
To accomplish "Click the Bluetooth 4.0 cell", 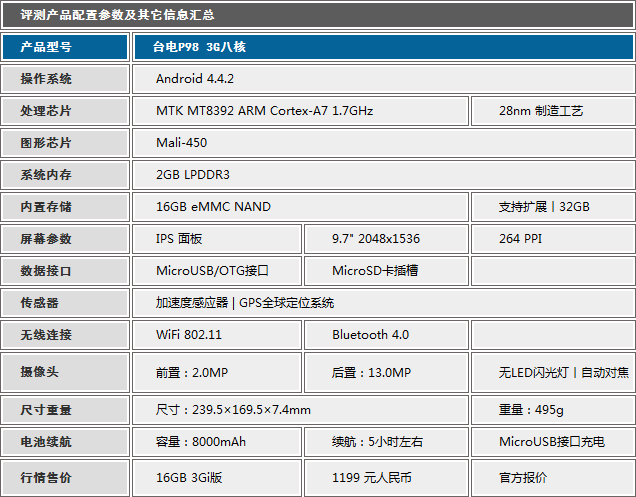I will coord(387,335).
